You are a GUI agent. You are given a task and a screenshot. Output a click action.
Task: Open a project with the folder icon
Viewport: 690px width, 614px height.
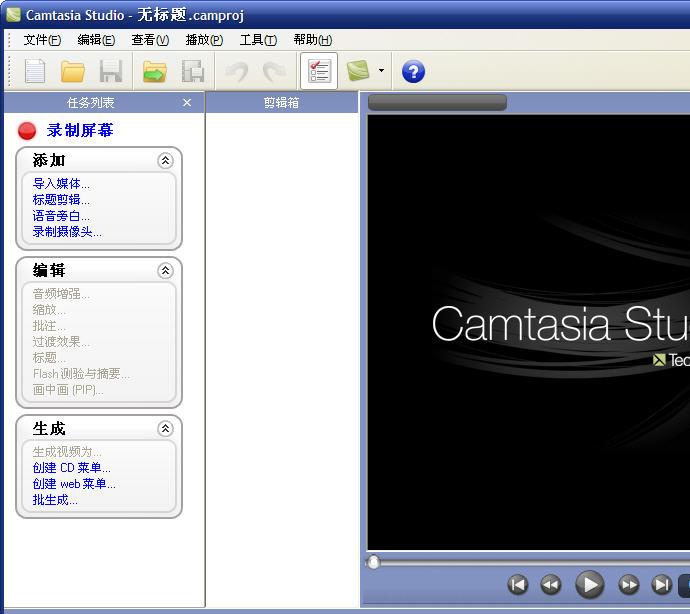73,71
